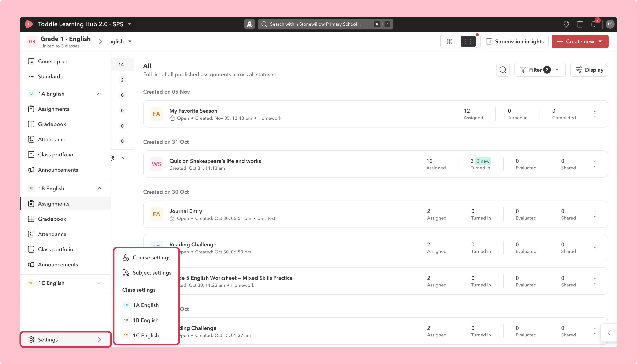Open Gradebook under 1A English
Screen dimensions: 637x364
[66, 124]
